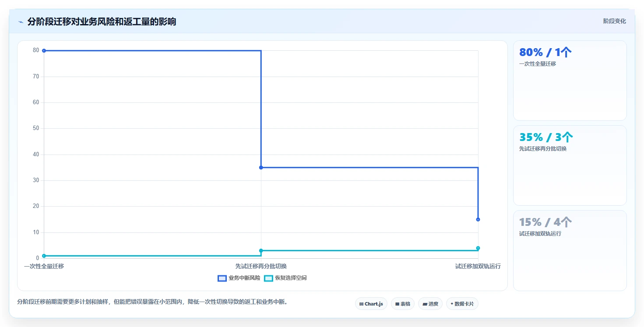Click the y-axis tick label 50
This screenshot has height=327, width=644.
36,128
